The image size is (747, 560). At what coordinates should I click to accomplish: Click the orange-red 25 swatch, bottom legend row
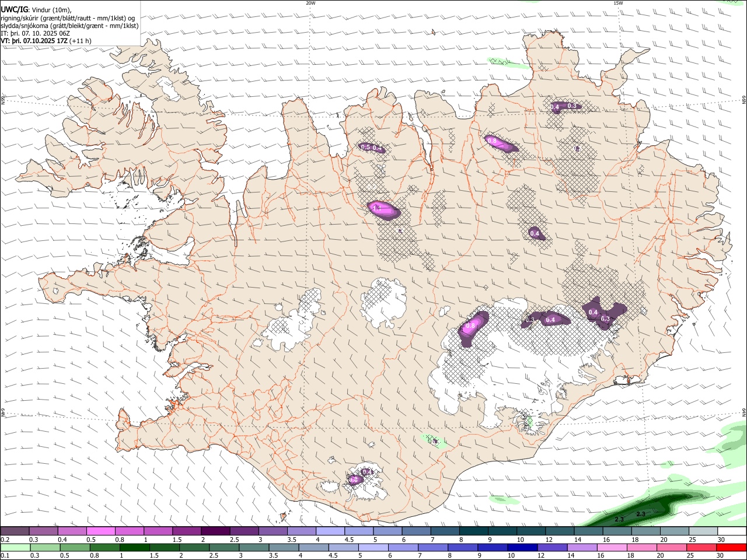point(702,548)
